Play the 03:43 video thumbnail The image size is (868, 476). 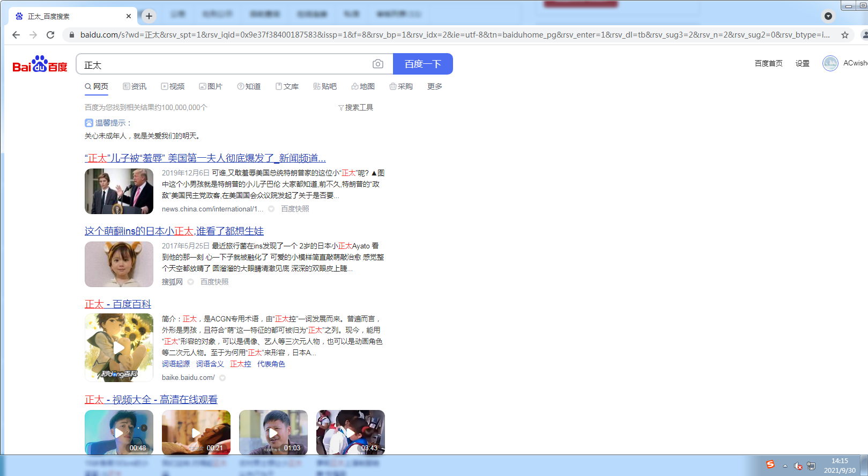(x=351, y=433)
